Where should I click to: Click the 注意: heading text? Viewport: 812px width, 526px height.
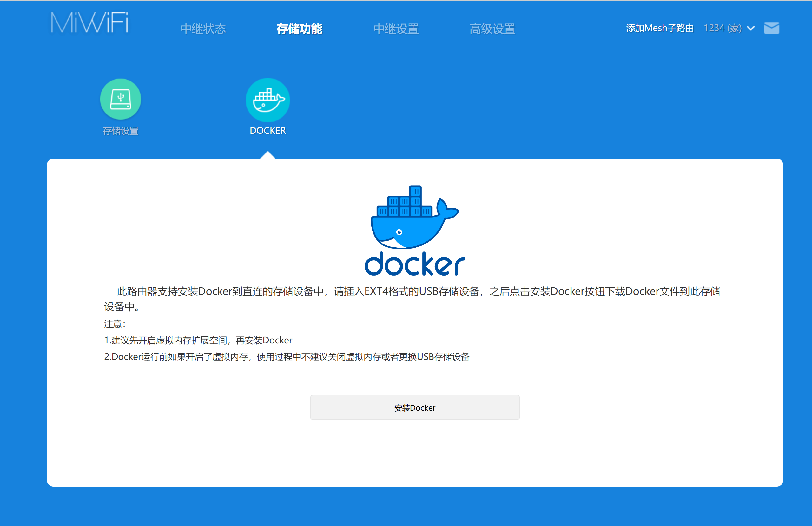pos(115,324)
